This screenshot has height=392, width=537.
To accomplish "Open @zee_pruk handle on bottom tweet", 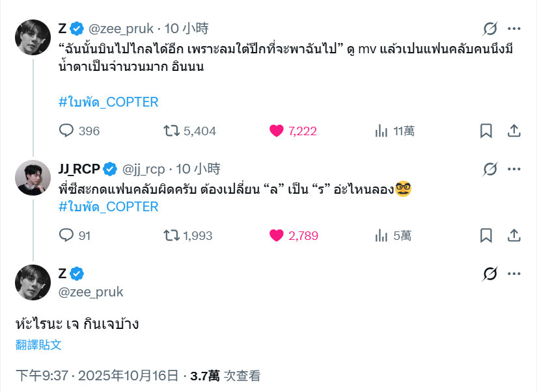I will coord(90,292).
